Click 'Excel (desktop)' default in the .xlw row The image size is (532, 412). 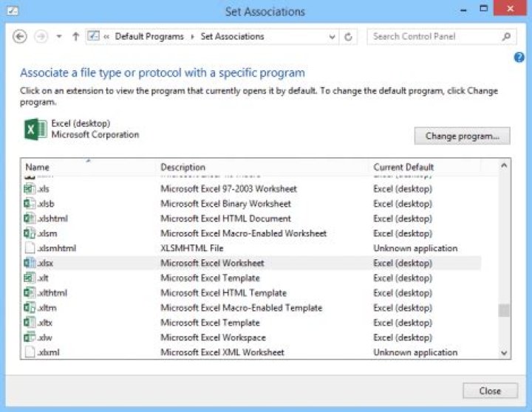403,337
